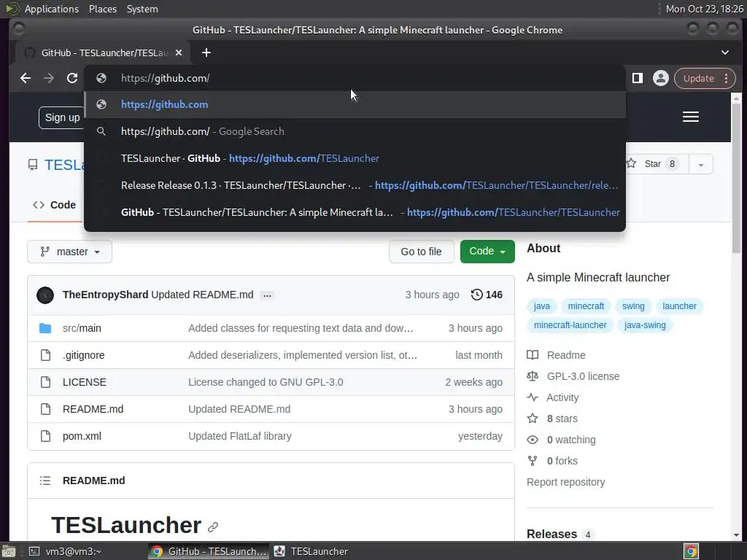Switch to TESLauncher window in taskbar

tap(311, 551)
